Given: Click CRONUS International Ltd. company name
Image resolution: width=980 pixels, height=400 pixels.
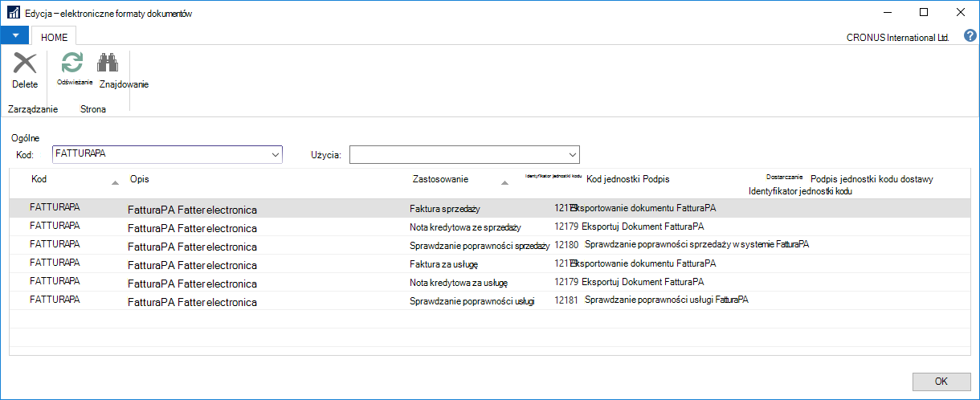Looking at the screenshot, I should [x=898, y=38].
